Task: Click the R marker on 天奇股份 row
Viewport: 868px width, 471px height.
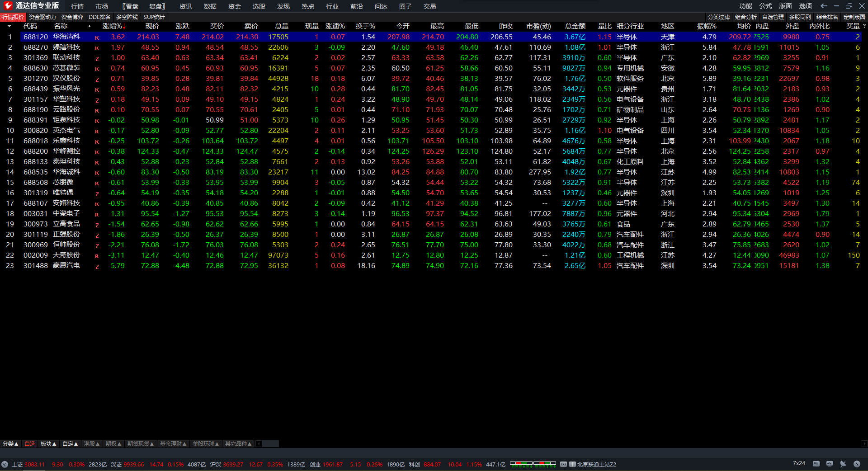Action: click(x=97, y=256)
